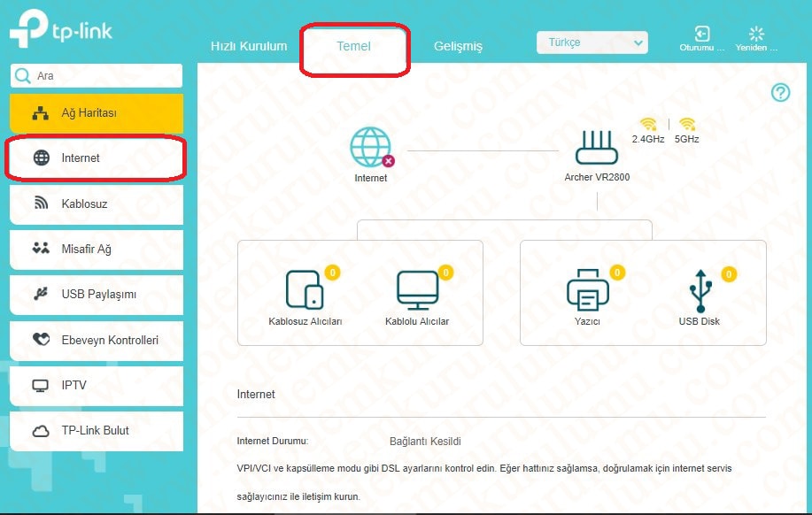This screenshot has height=515, width=812.
Task: Open the help question mark icon
Action: (x=780, y=93)
